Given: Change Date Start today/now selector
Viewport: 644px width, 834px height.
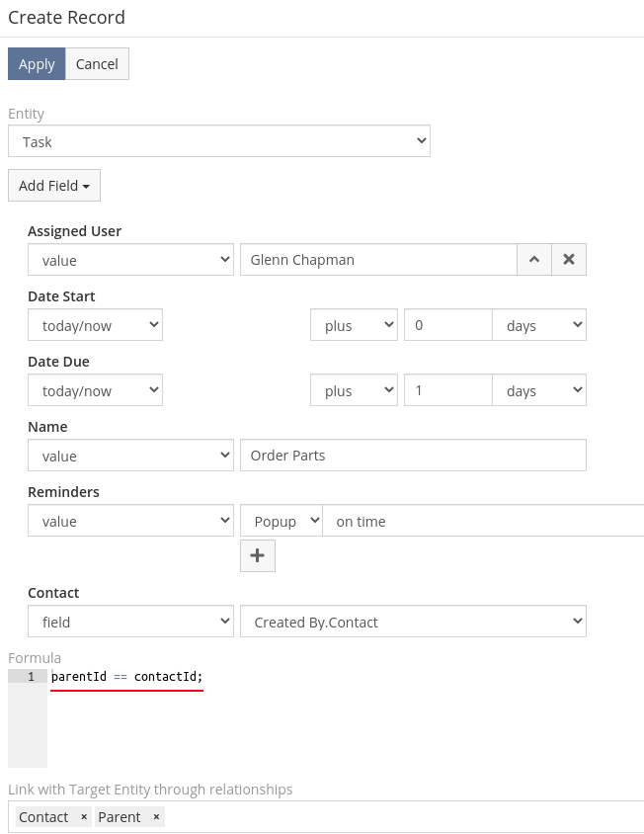Looking at the screenshot, I should pyautogui.click(x=95, y=325).
